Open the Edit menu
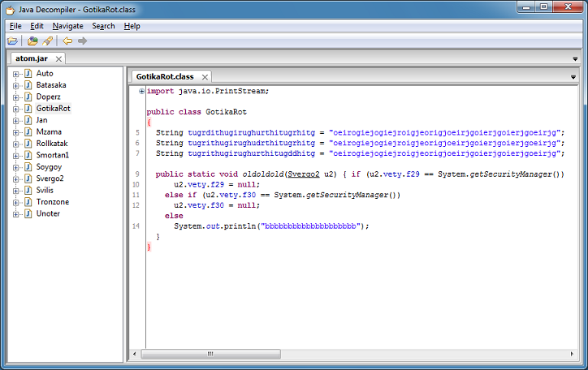This screenshot has width=588, height=370. point(37,26)
